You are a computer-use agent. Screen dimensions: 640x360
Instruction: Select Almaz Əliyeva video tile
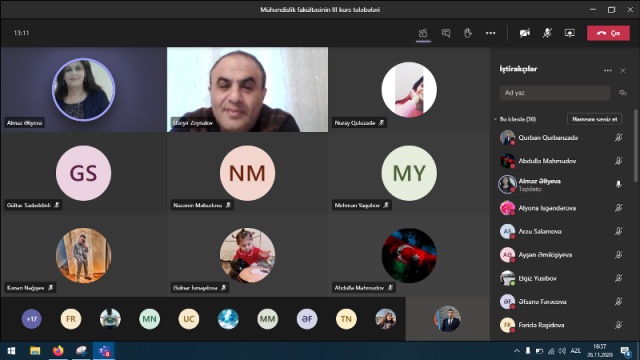click(83, 89)
